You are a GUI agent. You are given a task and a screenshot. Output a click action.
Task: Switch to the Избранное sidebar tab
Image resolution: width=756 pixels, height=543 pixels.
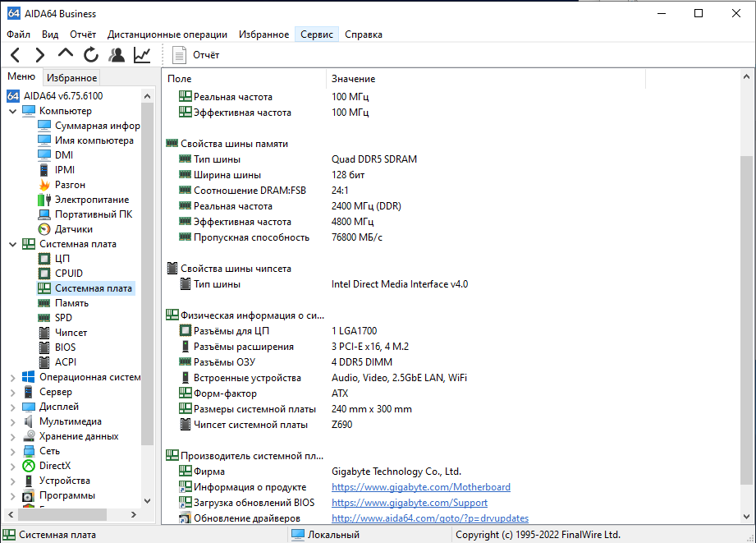[72, 78]
